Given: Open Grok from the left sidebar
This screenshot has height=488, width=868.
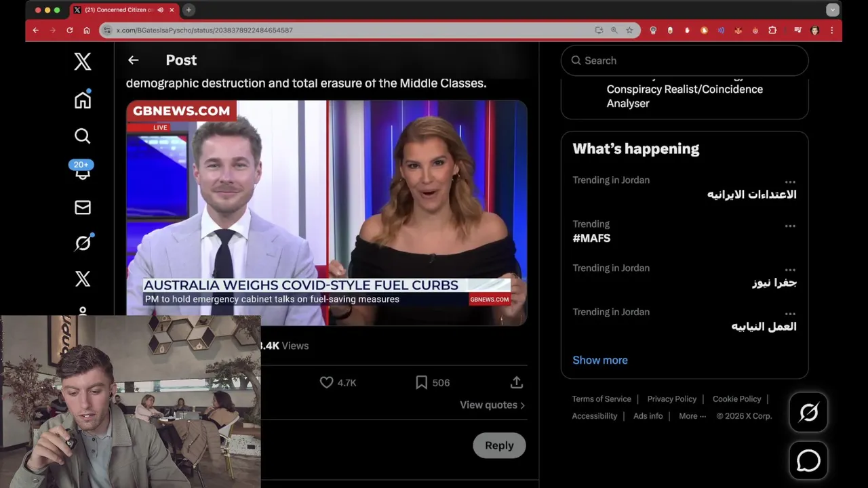Looking at the screenshot, I should click(83, 242).
